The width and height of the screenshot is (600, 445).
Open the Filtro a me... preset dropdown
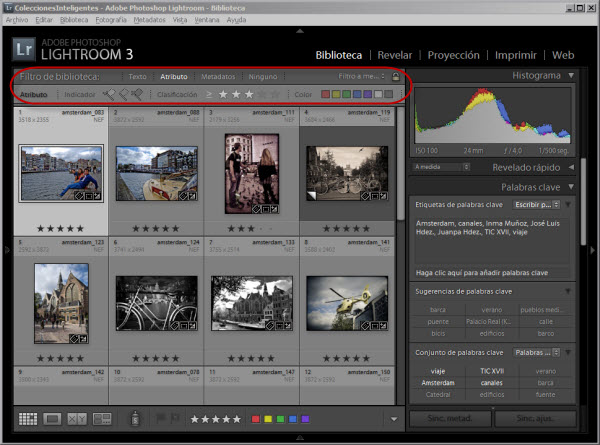point(361,77)
